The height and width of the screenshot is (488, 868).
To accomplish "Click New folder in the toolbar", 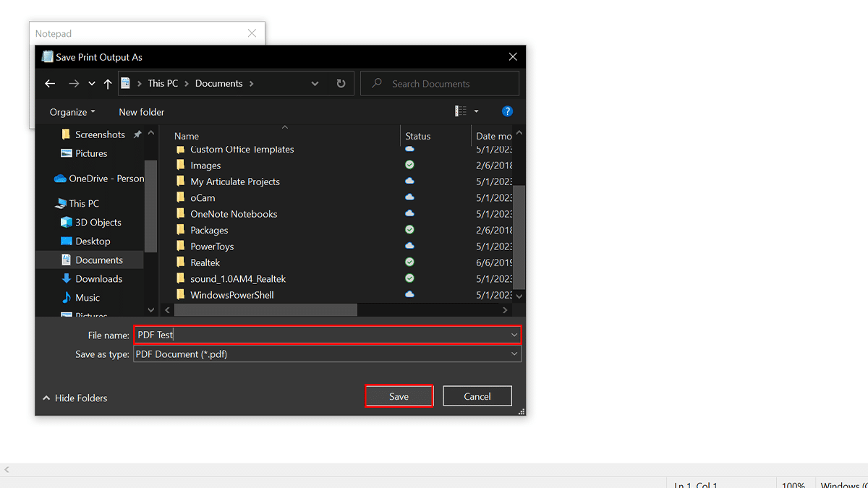I will (x=142, y=112).
